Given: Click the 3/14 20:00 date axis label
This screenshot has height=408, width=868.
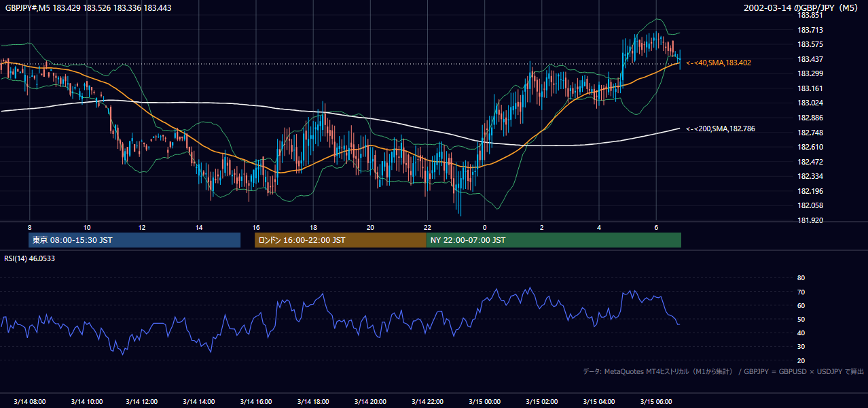Looking at the screenshot, I should pyautogui.click(x=370, y=401).
